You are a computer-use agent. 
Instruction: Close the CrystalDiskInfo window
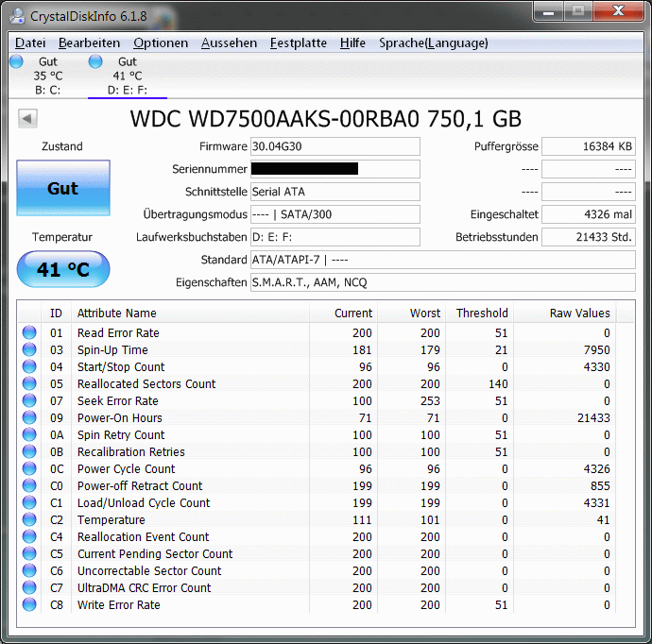tap(618, 12)
